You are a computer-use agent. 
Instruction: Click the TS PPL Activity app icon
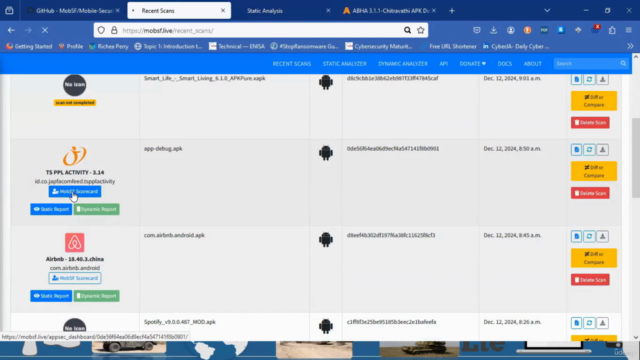tap(75, 156)
